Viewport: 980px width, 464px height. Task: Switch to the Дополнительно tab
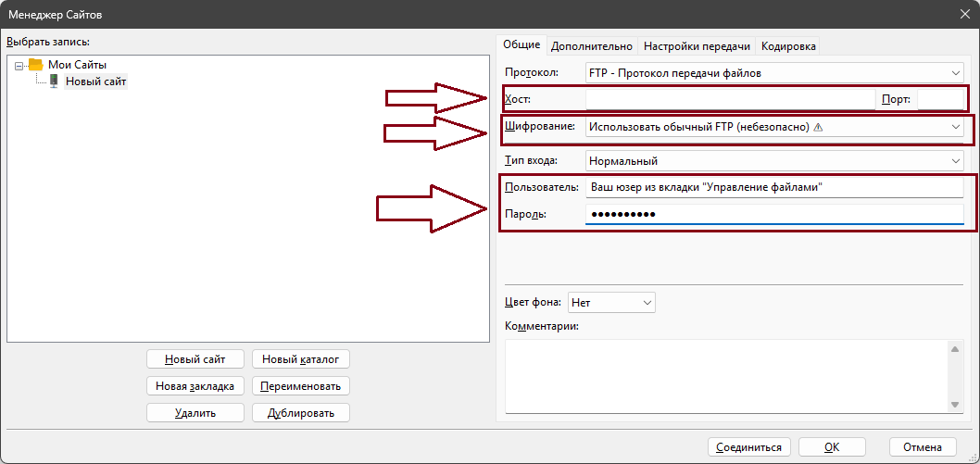(x=592, y=46)
